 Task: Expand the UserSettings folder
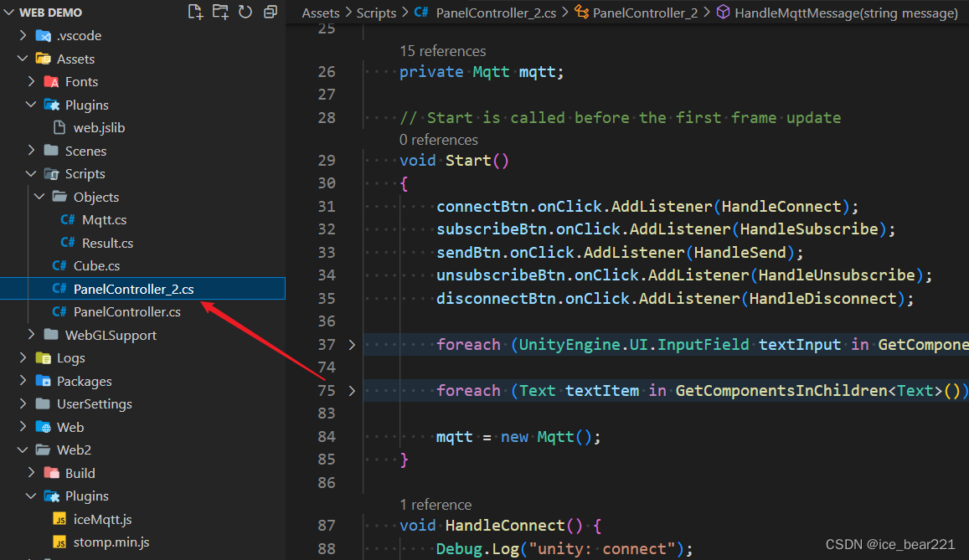[23, 403]
